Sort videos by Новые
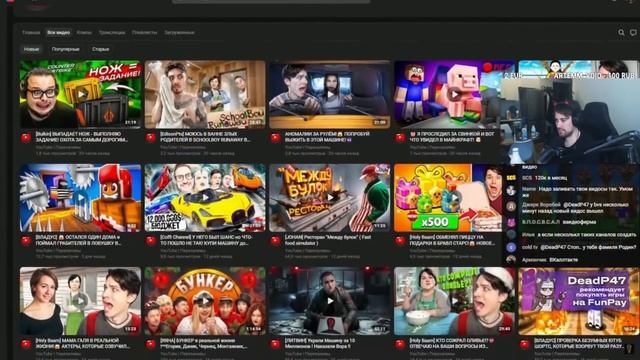The image size is (640, 360). [x=31, y=49]
